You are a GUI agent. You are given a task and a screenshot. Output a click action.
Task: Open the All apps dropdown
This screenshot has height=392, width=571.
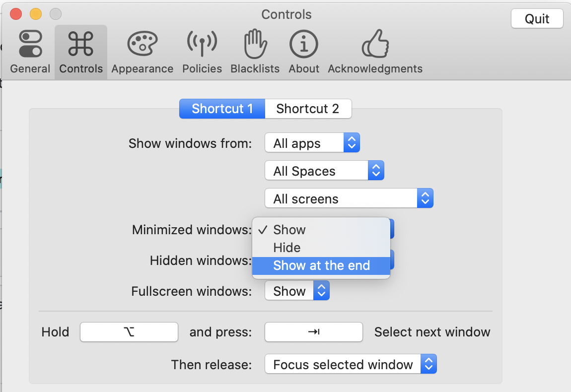pos(312,143)
